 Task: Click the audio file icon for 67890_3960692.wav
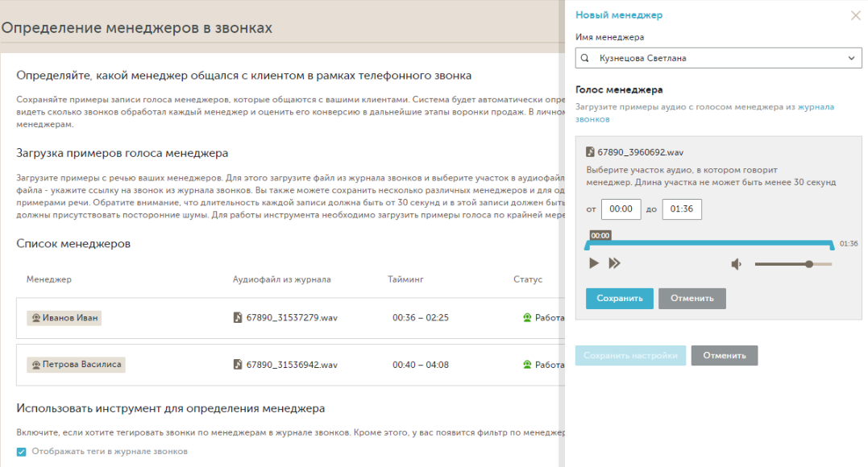(590, 152)
